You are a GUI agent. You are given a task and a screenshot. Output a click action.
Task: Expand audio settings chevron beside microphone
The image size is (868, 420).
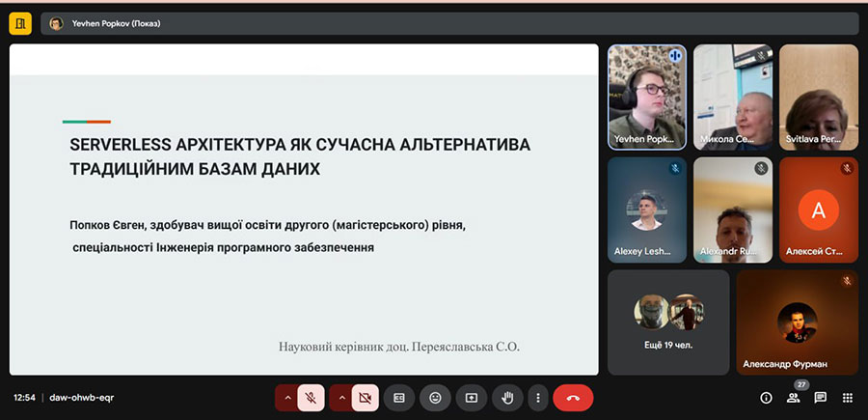[286, 398]
